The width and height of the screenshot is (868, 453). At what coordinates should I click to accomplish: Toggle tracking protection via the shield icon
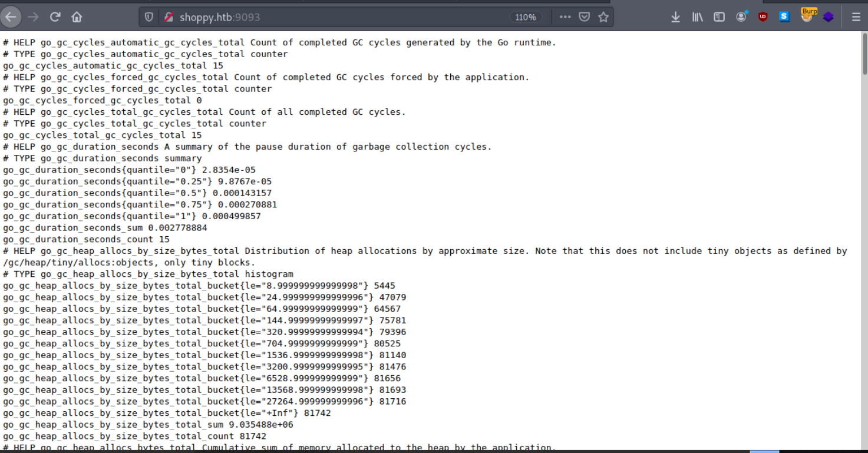pos(149,16)
